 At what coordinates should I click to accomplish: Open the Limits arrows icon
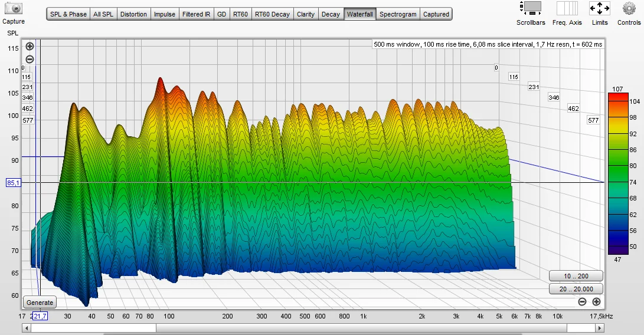[x=599, y=8]
